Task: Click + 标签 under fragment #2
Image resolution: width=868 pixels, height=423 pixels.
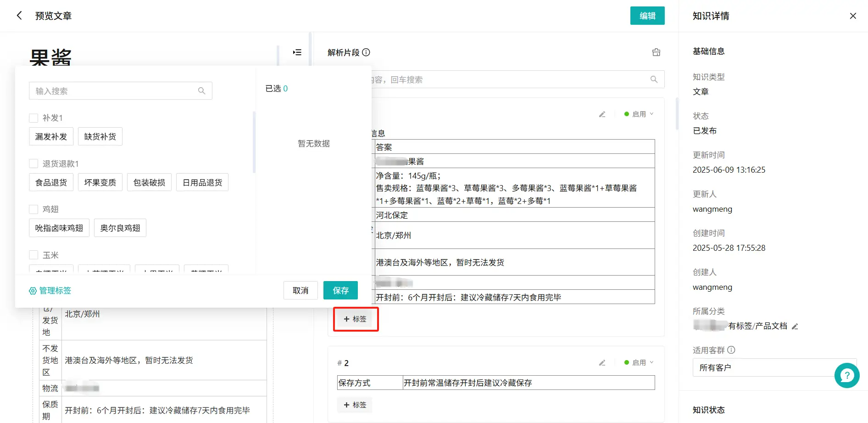Action: 355,405
